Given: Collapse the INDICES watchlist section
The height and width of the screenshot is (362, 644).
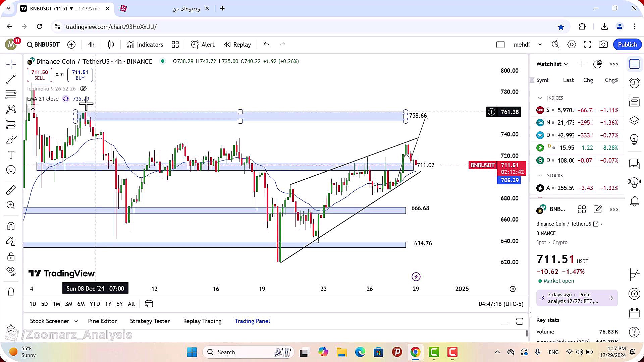Looking at the screenshot, I should click(x=540, y=98).
